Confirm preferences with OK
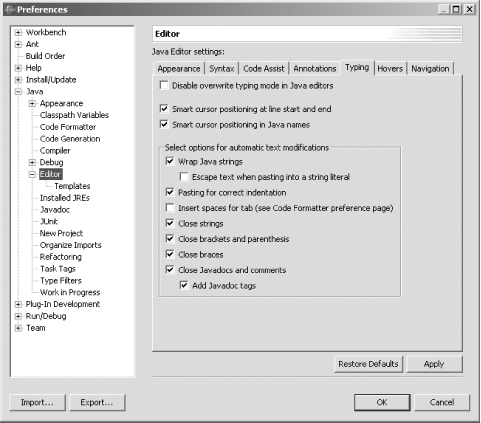The width and height of the screenshot is (481, 423). 382,402
